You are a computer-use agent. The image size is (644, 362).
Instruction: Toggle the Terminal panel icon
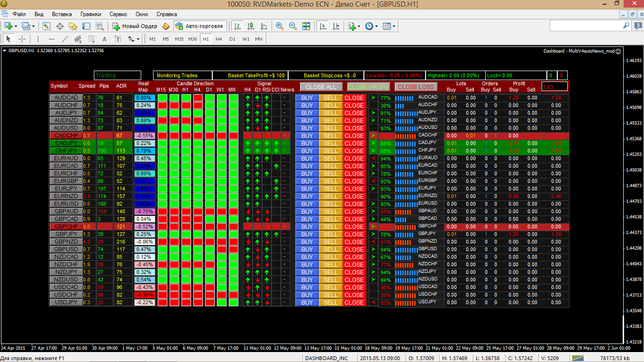pos(86,26)
